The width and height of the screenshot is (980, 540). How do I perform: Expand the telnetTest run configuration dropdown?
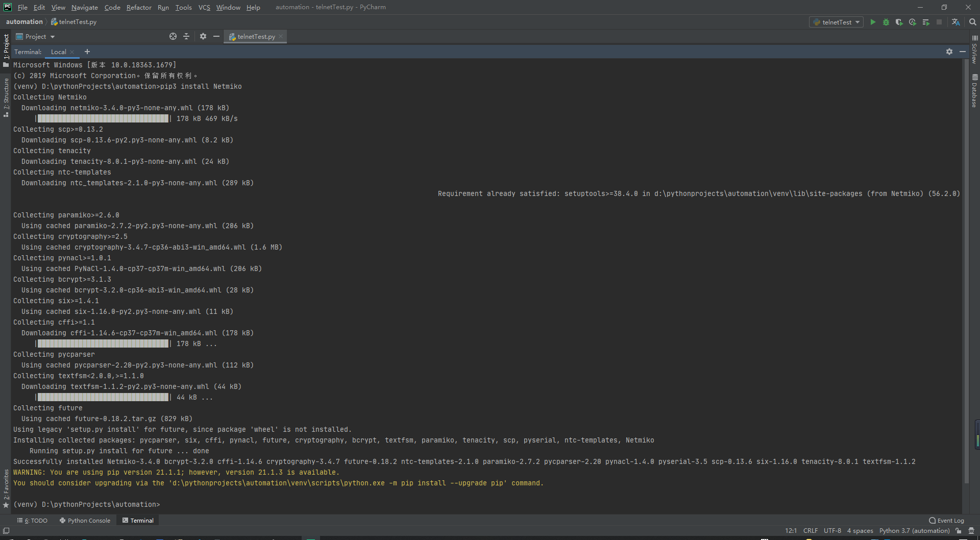836,22
